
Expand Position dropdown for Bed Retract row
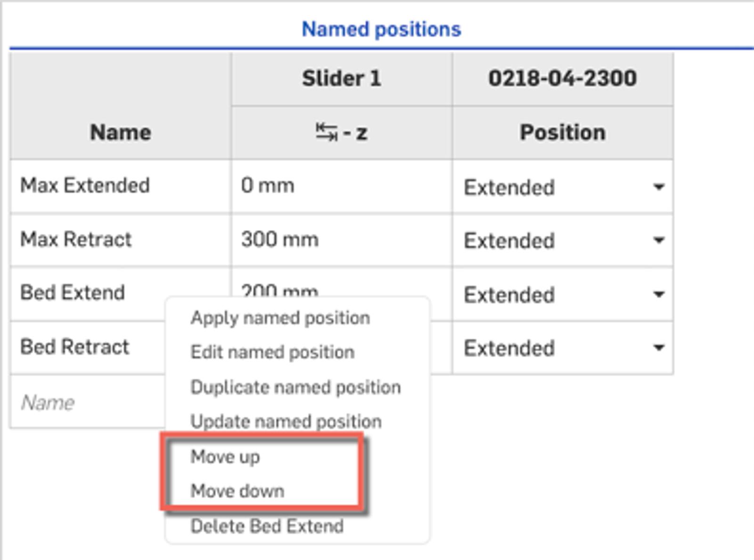pyautogui.click(x=658, y=348)
